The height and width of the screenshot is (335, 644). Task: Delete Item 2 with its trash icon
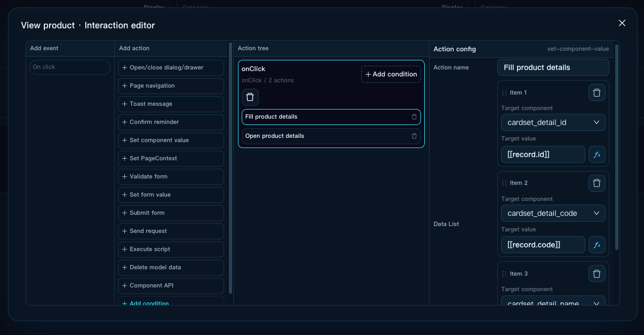[597, 183]
